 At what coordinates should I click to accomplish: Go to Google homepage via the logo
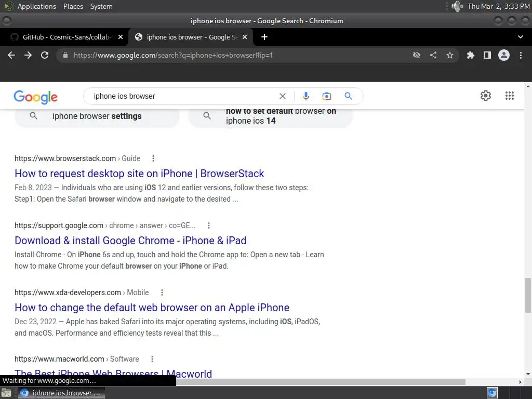[x=36, y=97]
